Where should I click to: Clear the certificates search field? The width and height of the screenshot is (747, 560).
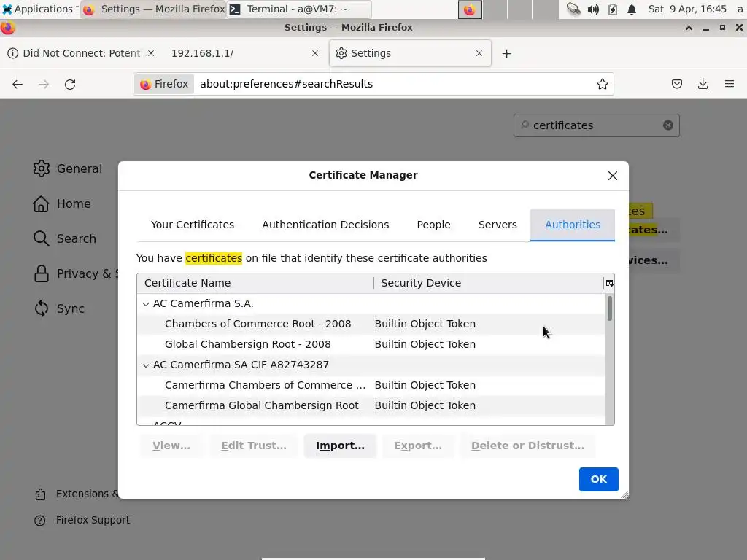pyautogui.click(x=668, y=125)
